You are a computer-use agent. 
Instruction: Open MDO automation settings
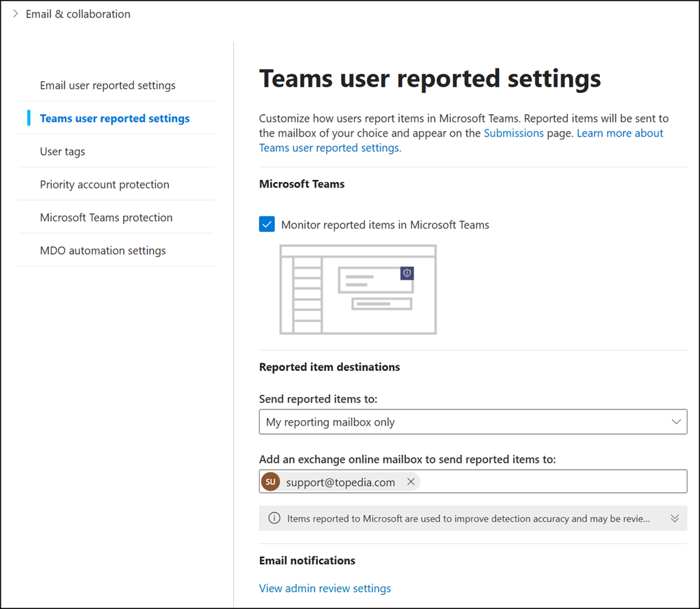point(103,251)
